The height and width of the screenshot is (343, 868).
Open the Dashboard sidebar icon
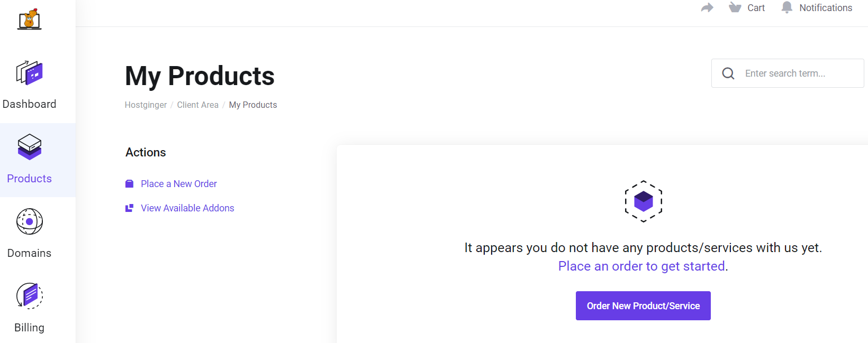[x=29, y=73]
